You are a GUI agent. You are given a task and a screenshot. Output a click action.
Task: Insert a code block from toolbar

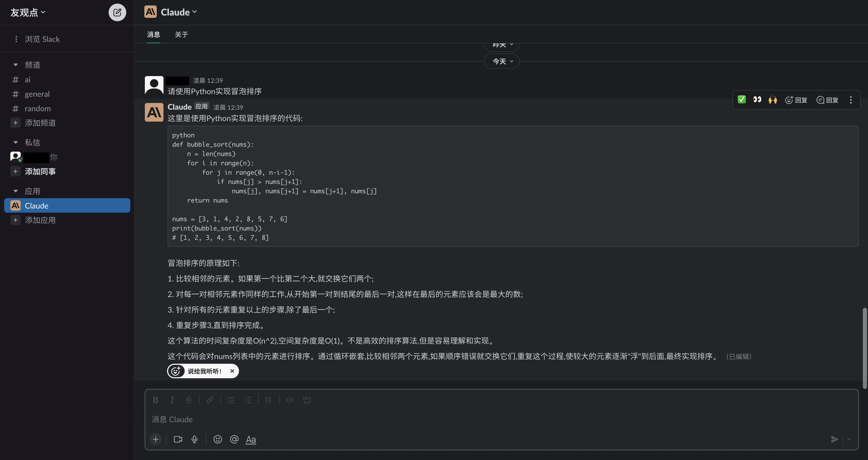point(307,400)
